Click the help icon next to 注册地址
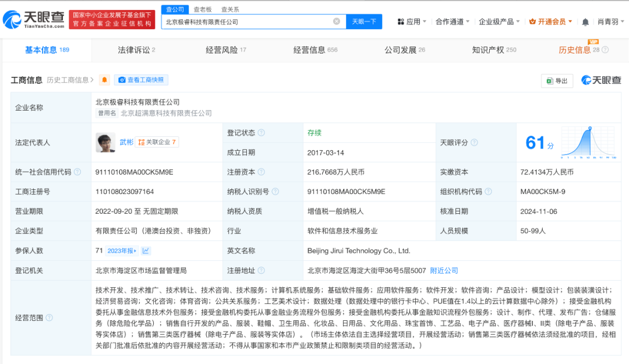This screenshot has height=364, width=629. click(x=261, y=270)
